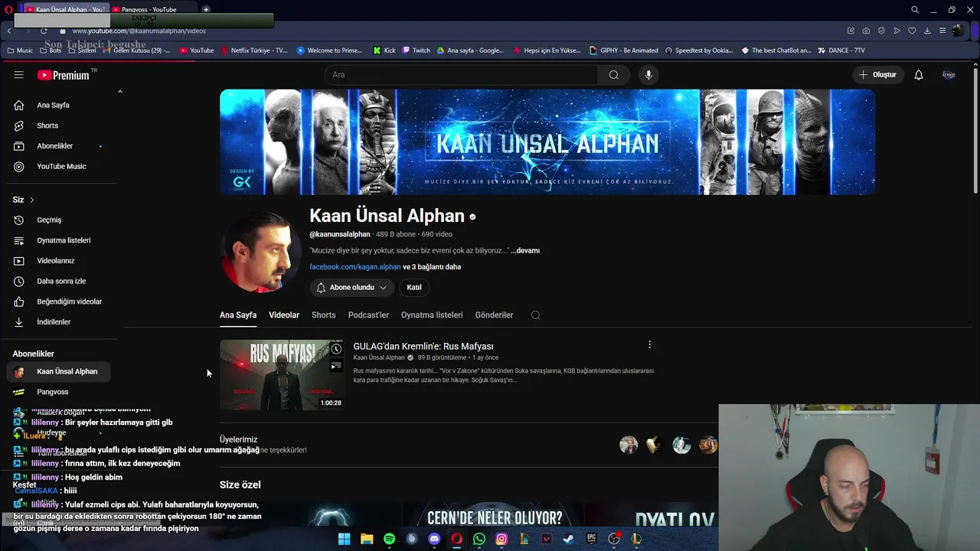Add Rus Mafyası video to queue

click(336, 366)
